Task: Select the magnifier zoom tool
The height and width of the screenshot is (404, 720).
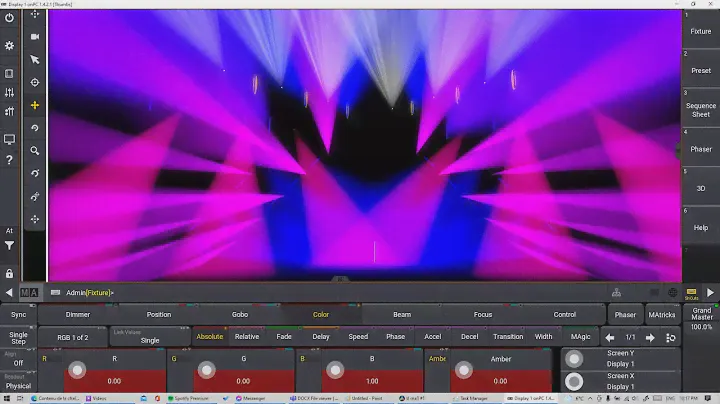Action: point(35,151)
